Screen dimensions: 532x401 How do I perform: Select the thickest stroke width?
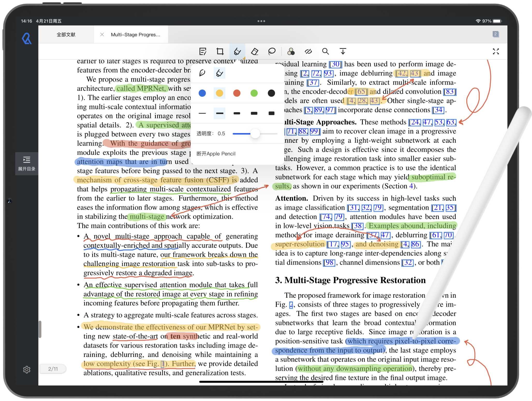click(271, 113)
